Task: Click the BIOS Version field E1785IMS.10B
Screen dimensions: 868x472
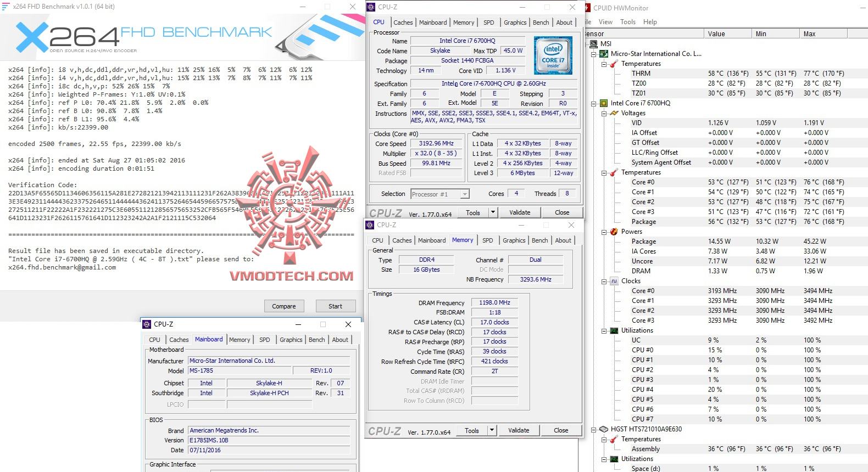Action: pyautogui.click(x=269, y=440)
